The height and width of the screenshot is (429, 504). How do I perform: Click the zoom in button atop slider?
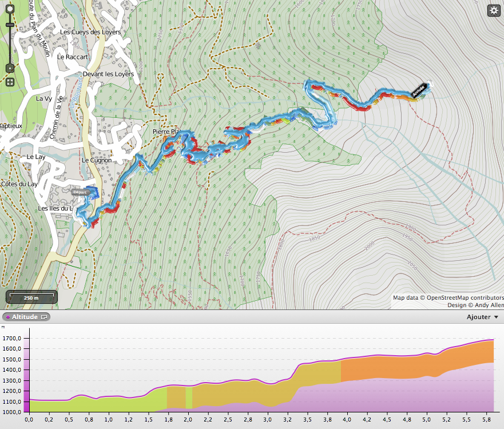10,9
